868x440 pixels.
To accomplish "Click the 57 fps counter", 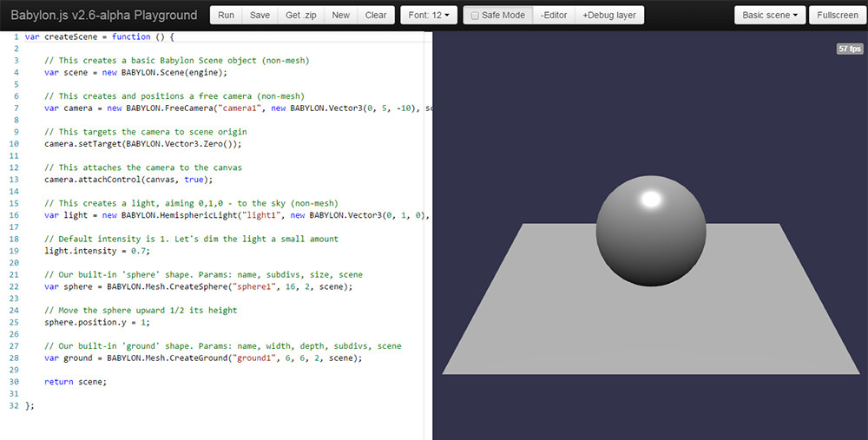I will [x=849, y=49].
